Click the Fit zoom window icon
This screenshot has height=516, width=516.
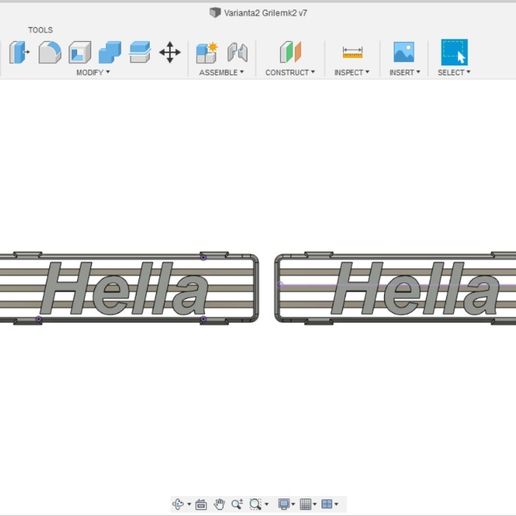(x=255, y=504)
